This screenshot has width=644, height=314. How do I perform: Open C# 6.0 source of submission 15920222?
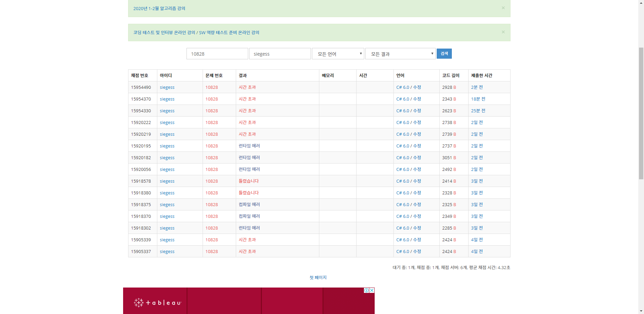402,122
